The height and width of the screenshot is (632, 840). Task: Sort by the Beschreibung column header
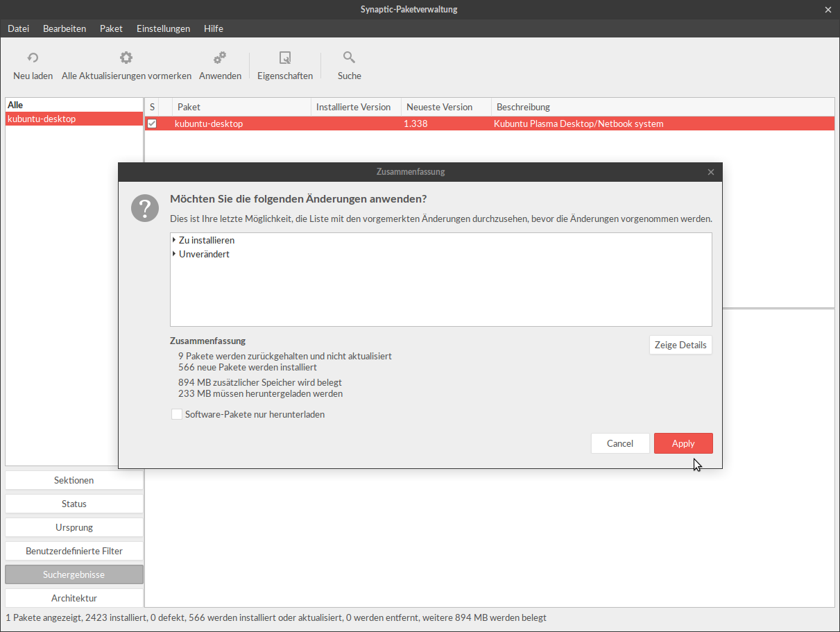[x=662, y=107]
